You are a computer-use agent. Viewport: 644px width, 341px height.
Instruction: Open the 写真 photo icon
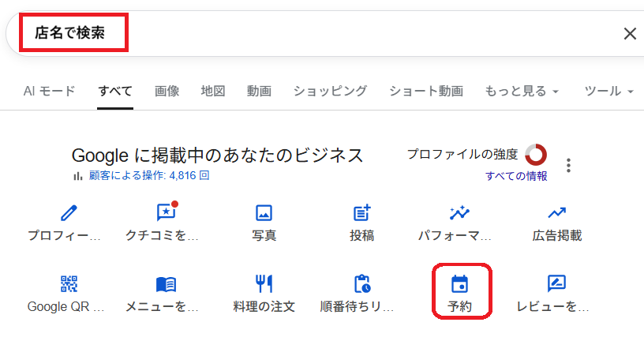tap(264, 213)
